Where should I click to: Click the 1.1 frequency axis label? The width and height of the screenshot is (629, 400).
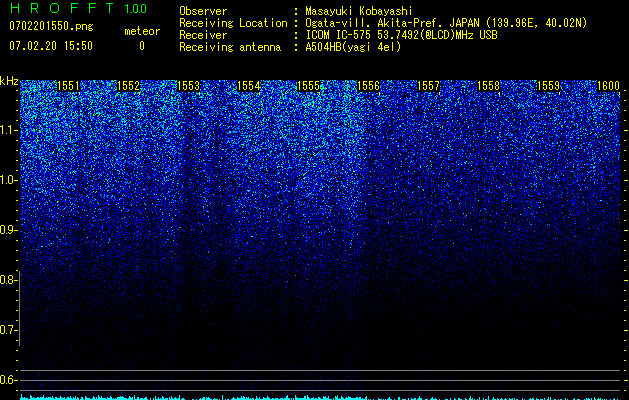(8, 130)
